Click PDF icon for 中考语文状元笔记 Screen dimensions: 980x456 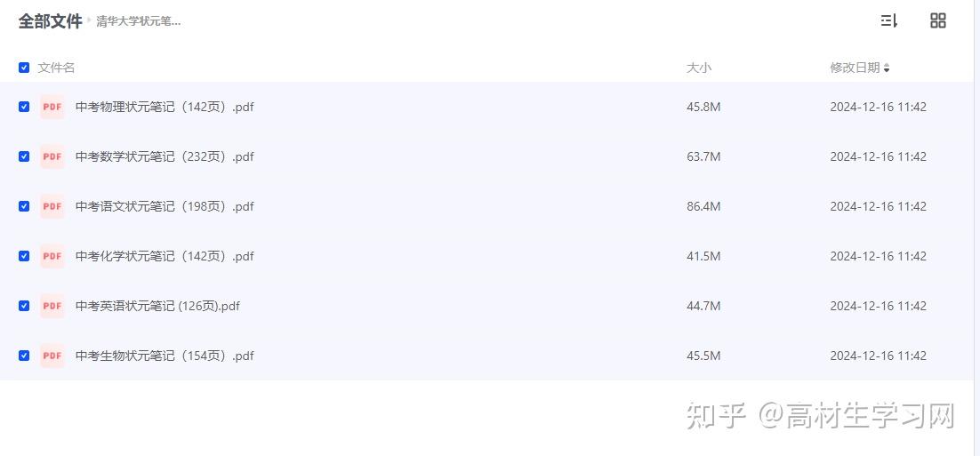coord(52,206)
